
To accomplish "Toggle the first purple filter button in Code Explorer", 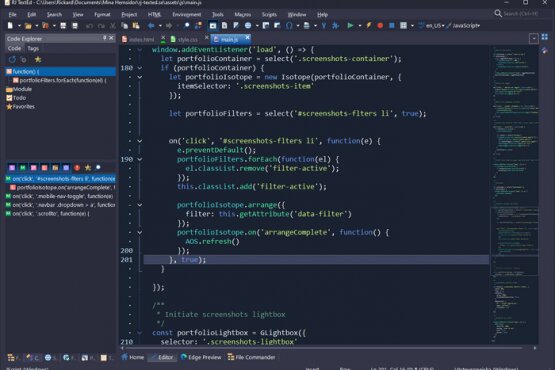I will click(x=12, y=167).
